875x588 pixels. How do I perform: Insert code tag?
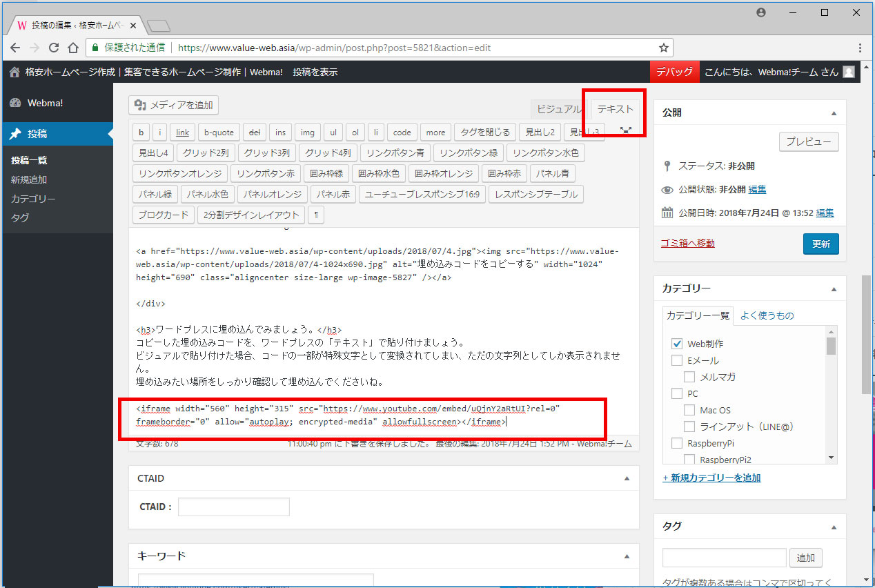tap(402, 132)
